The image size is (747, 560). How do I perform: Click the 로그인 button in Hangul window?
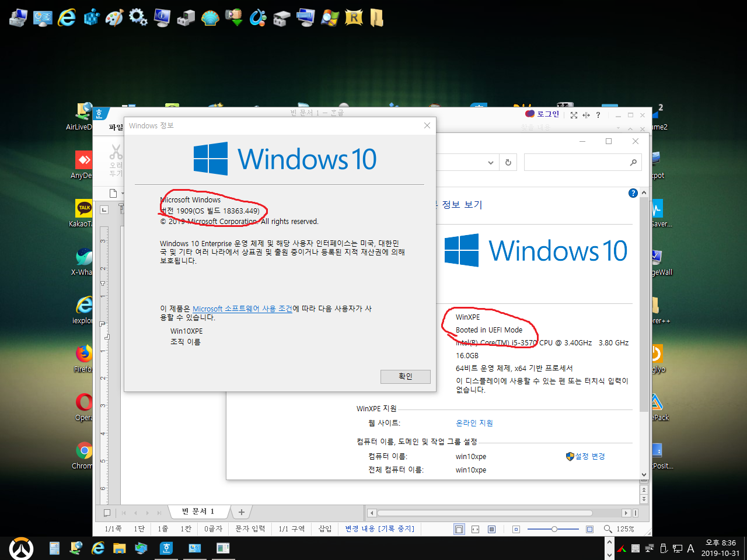tap(542, 114)
